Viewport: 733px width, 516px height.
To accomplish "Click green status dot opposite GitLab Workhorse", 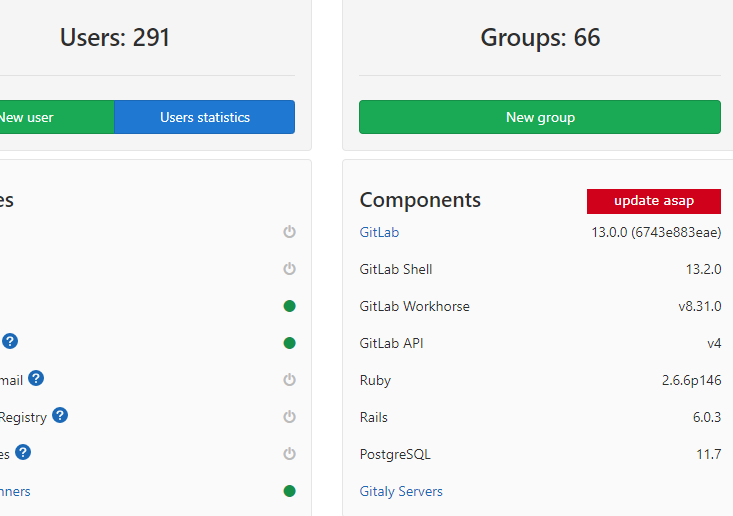I will tap(289, 306).
